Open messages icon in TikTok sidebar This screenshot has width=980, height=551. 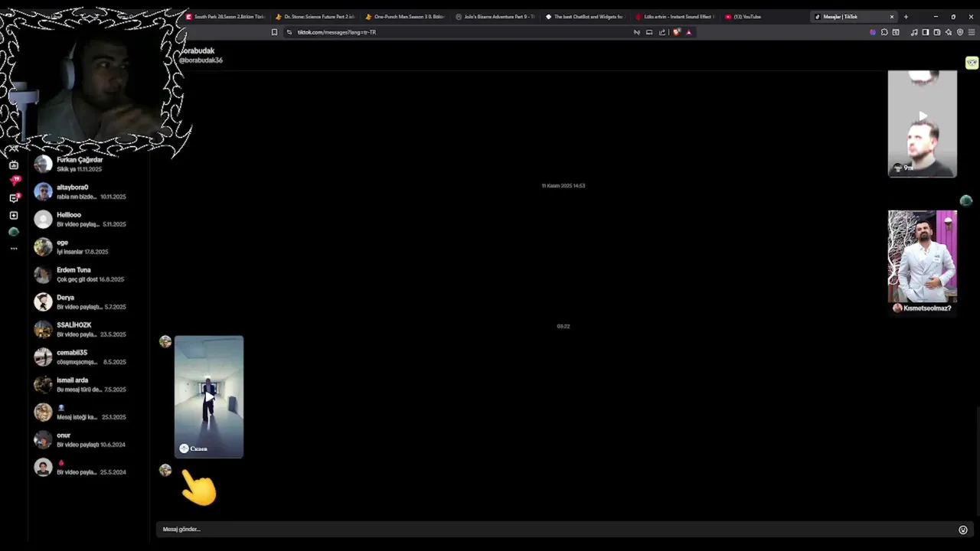(x=14, y=198)
